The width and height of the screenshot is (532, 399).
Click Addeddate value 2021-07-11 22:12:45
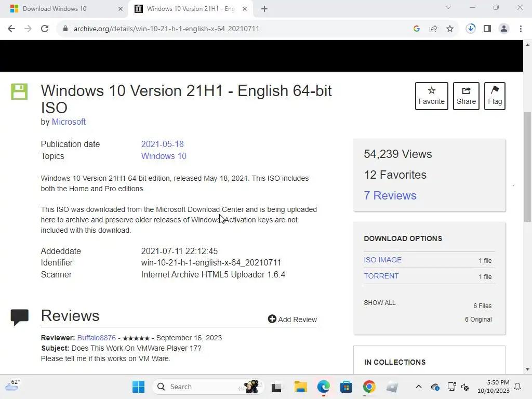179,251
